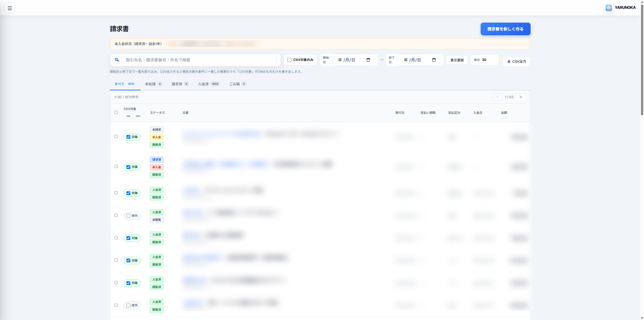
Task: Toggle the CSV対象のみ checkbox
Action: [x=289, y=60]
